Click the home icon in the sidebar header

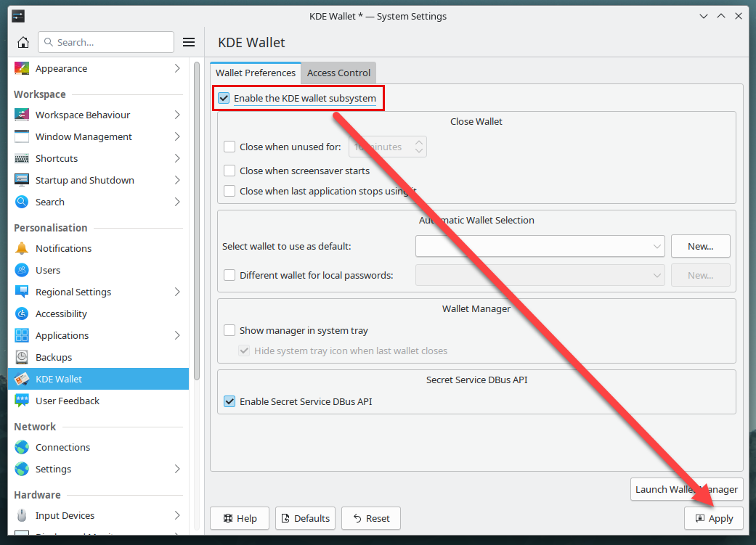pyautogui.click(x=23, y=42)
